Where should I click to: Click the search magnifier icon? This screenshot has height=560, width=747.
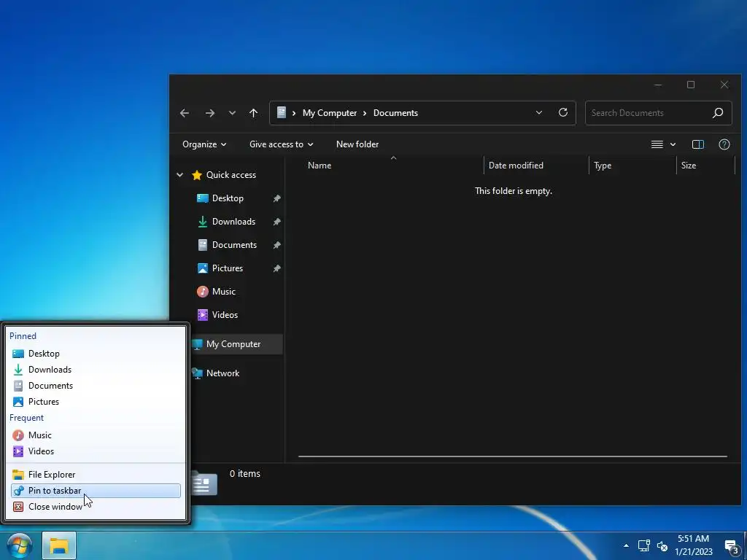pyautogui.click(x=718, y=113)
